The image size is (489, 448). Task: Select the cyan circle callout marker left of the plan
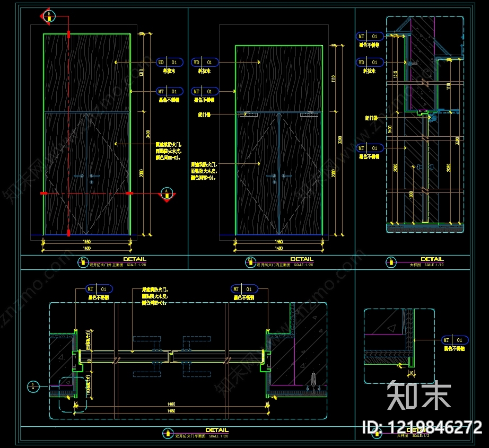pyautogui.click(x=33, y=386)
